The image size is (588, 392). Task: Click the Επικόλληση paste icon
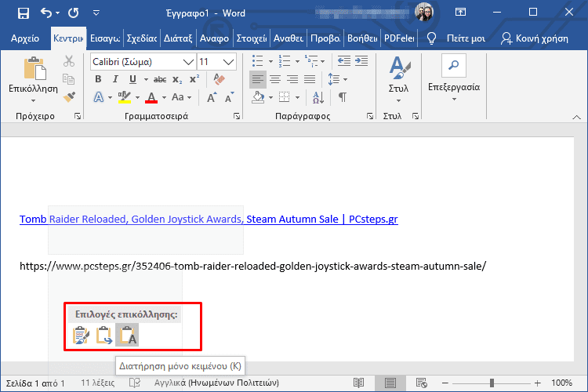point(34,68)
